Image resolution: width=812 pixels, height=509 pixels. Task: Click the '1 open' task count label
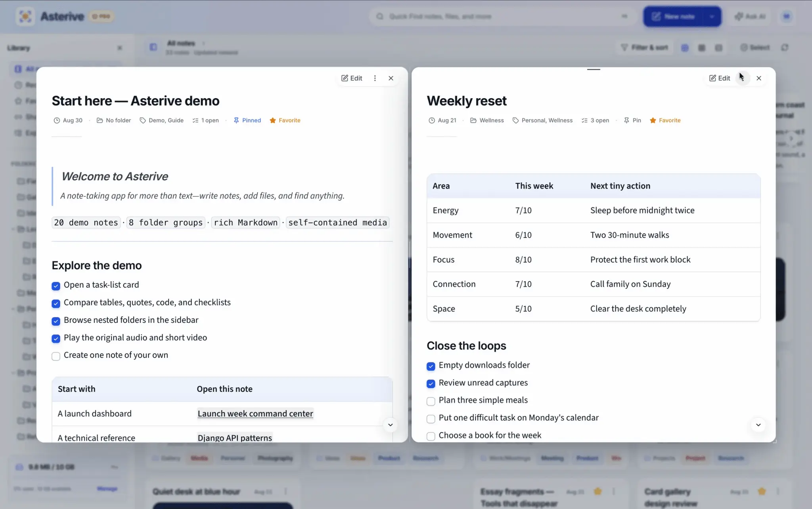click(206, 120)
